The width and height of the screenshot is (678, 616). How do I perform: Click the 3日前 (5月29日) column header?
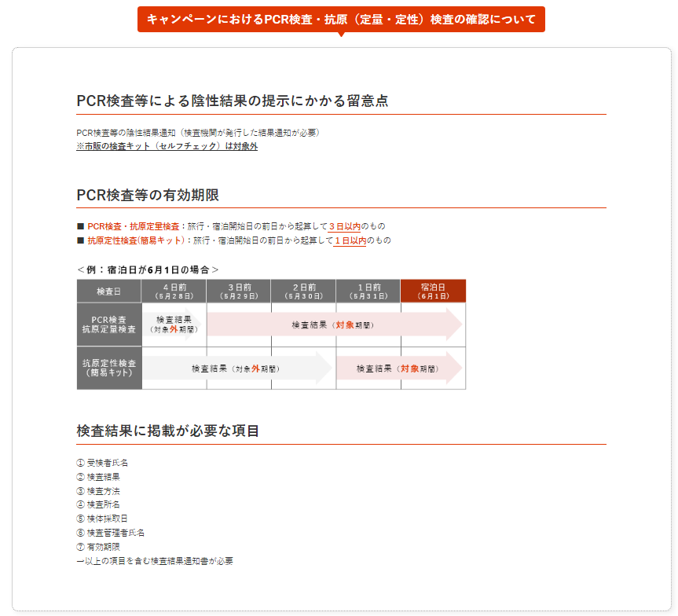point(238,291)
